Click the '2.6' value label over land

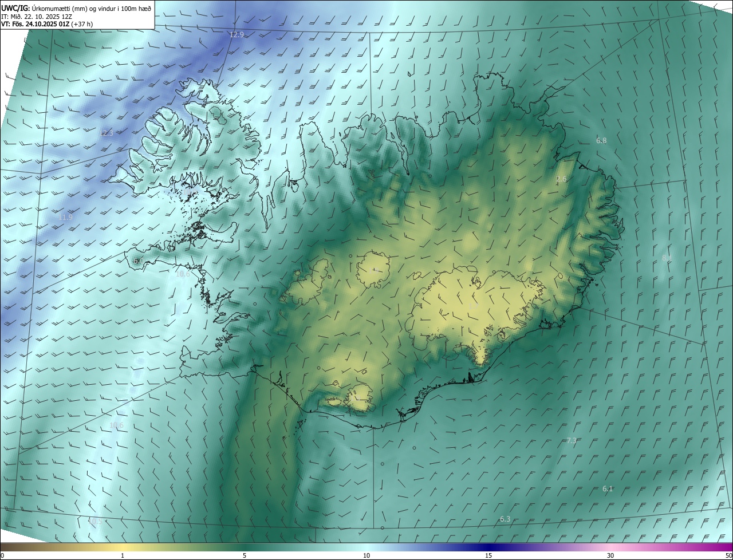coord(561,179)
